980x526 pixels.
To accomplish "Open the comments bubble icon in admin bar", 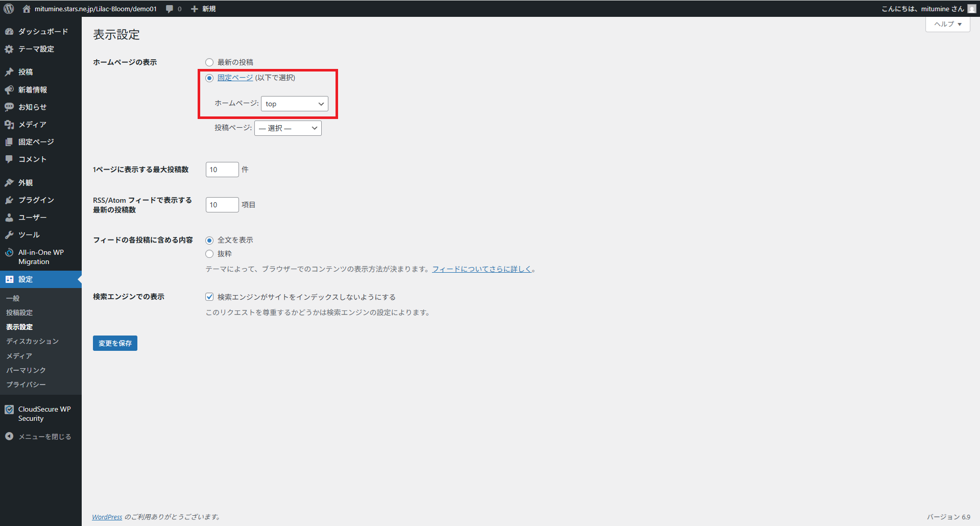I will [170, 9].
